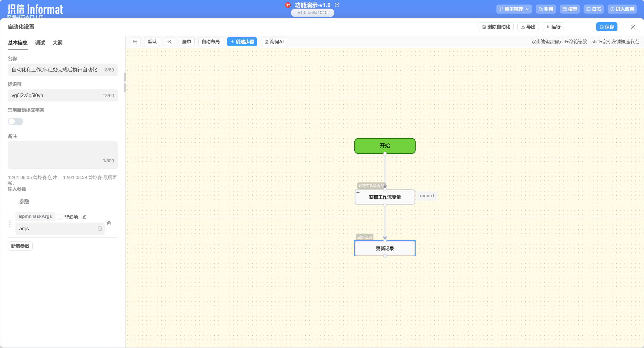644x348 pixels.
Task: Collapse the left panel via divider handle
Action: (125, 82)
